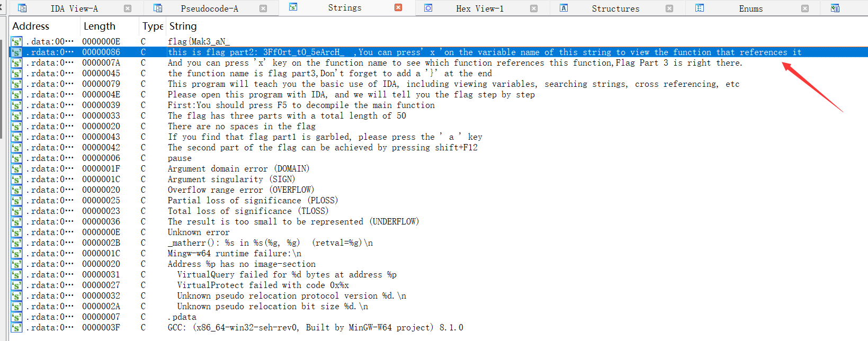This screenshot has width=868, height=341.
Task: Click the string icon beside flag{Mak3_aN_ row
Action: [16, 42]
